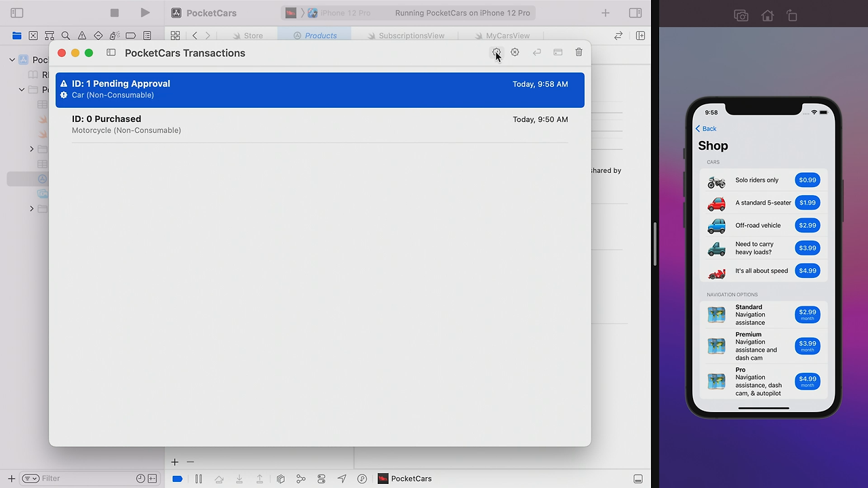Switch to the MyCarsView editor tab

[x=502, y=36]
